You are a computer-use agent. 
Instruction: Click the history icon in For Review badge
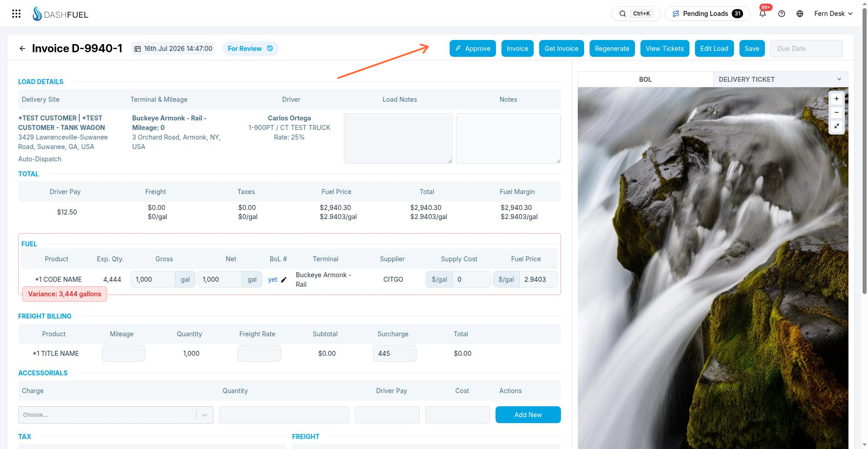pos(270,48)
